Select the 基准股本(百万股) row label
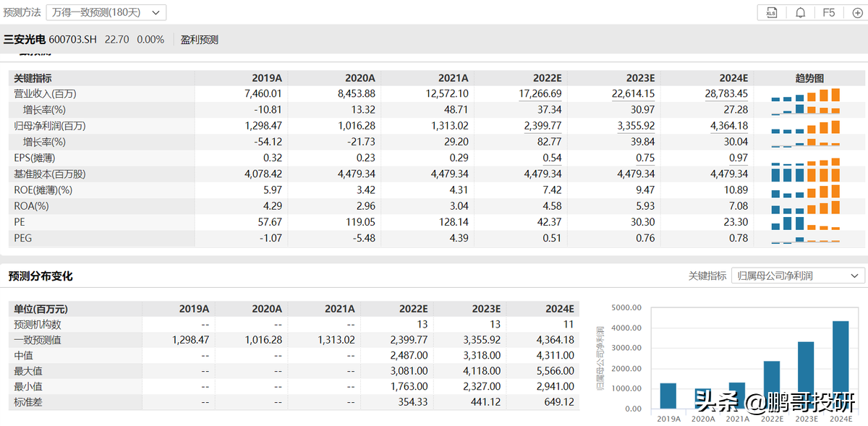 pos(50,174)
